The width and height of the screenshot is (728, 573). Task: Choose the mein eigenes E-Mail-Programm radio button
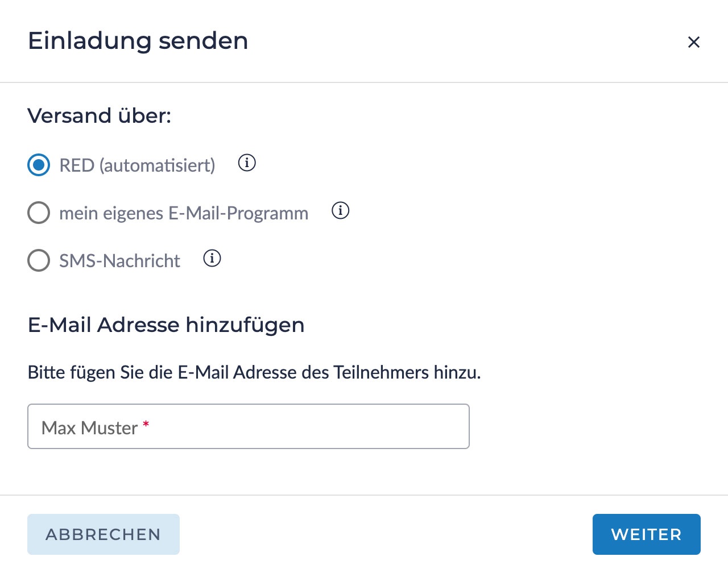pos(39,213)
